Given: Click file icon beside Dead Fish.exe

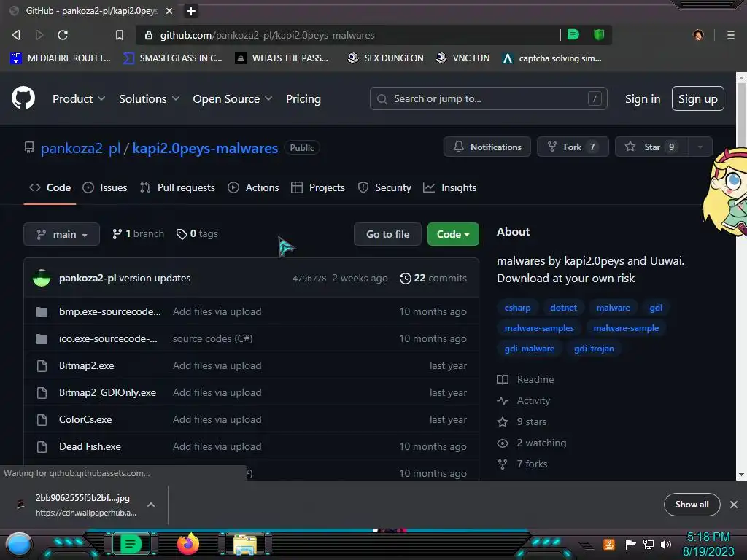Looking at the screenshot, I should (42, 447).
